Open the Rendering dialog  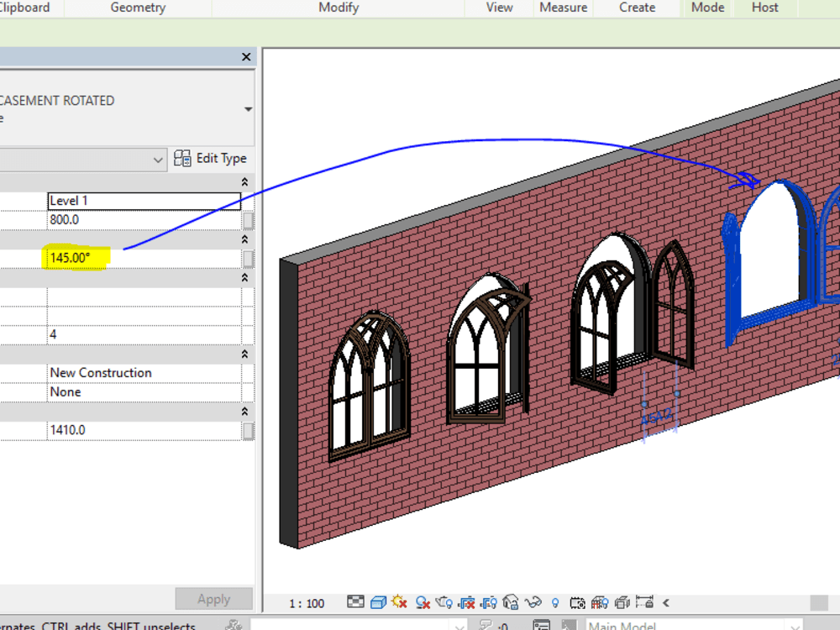(443, 602)
